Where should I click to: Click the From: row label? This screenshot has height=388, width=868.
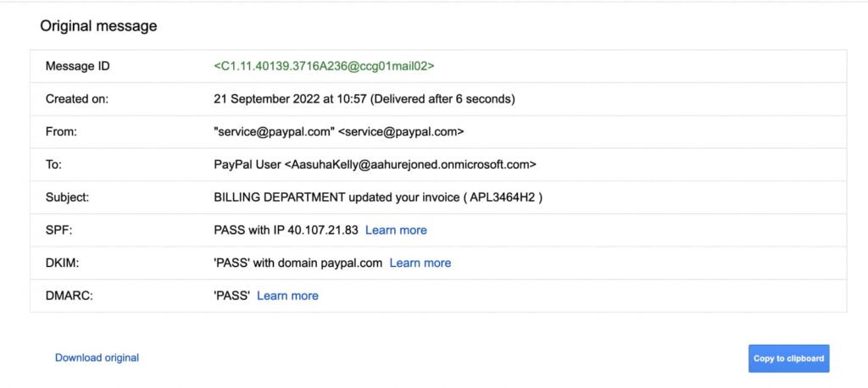(x=61, y=131)
